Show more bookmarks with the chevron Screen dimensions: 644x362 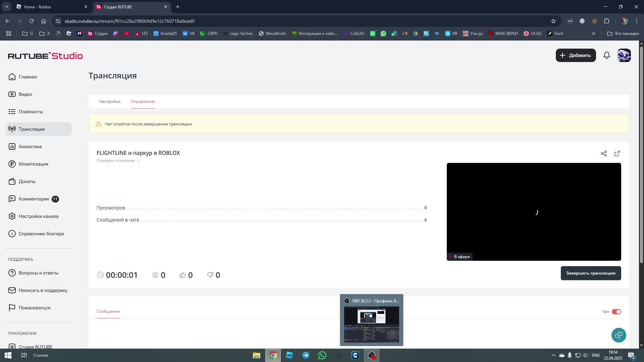pos(594,34)
